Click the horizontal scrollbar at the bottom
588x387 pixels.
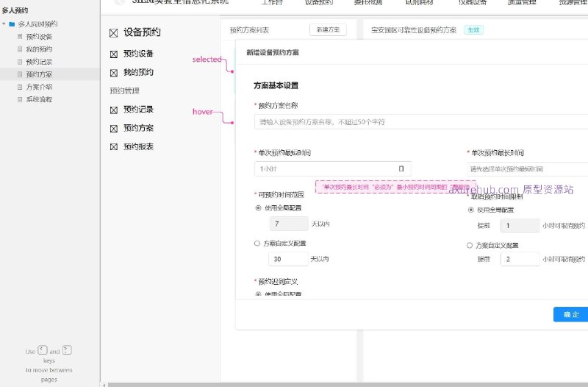click(347, 385)
